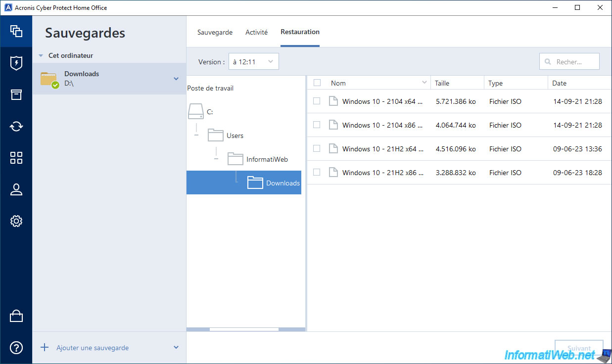
Task: Open the Backup section icon in sidebar
Action: click(16, 31)
